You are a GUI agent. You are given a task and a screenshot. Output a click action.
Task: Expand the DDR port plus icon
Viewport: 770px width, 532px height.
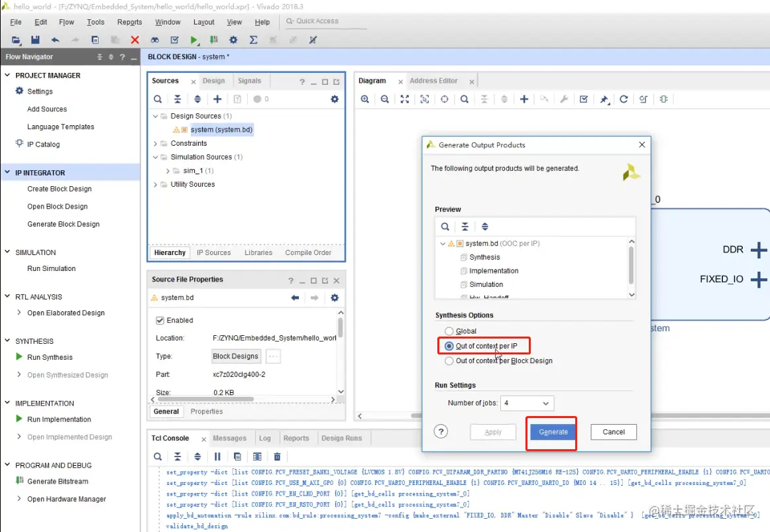pyautogui.click(x=758, y=250)
